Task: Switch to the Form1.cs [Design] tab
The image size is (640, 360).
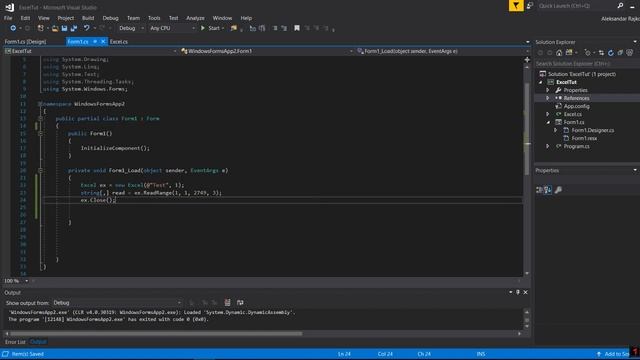Action: click(25, 42)
